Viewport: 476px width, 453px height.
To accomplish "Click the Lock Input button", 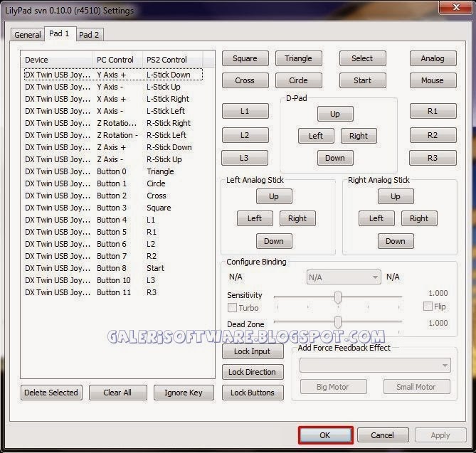I will (x=253, y=351).
